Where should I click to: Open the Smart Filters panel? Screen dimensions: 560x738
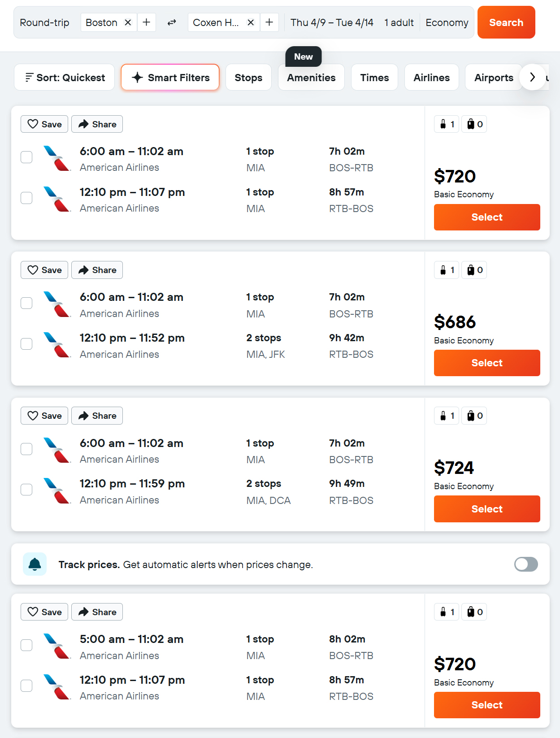tap(170, 78)
